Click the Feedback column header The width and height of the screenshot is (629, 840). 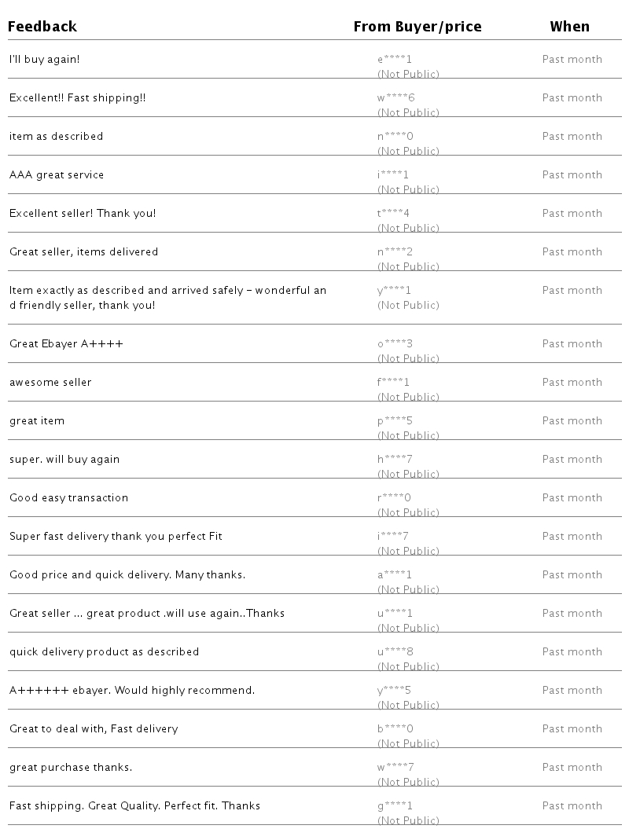click(42, 27)
